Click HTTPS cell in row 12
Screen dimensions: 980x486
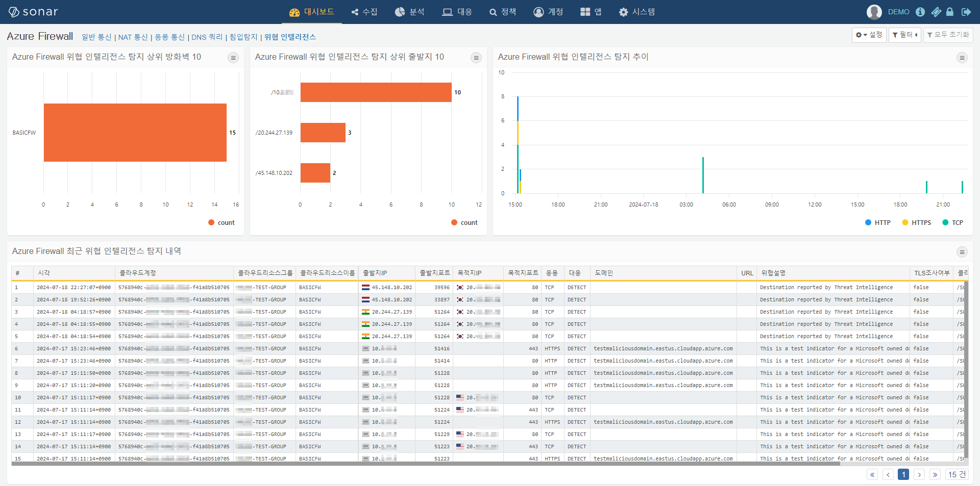(x=552, y=422)
